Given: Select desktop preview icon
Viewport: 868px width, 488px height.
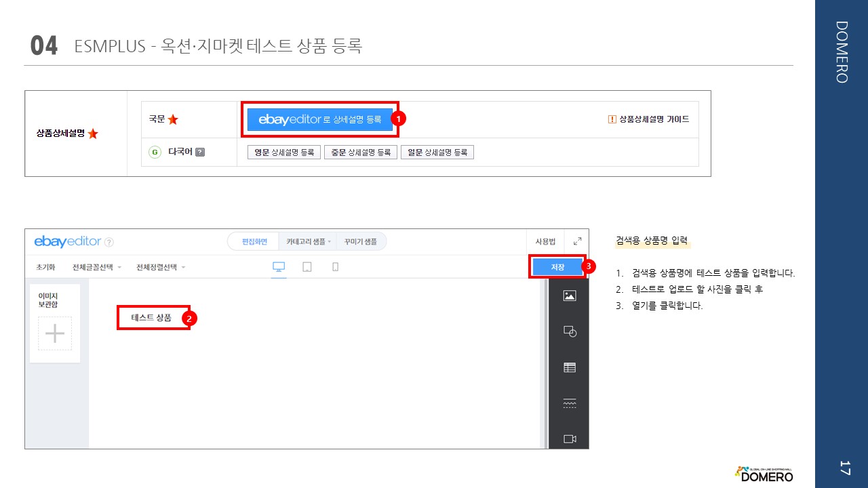Looking at the screenshot, I should 279,267.
